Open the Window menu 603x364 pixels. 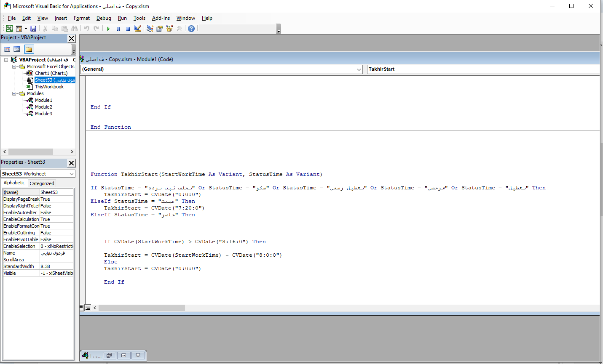pos(186,18)
